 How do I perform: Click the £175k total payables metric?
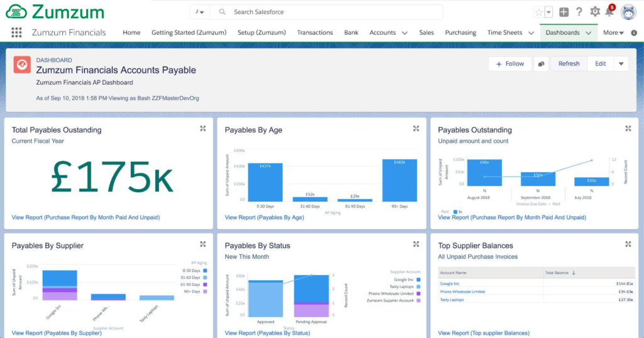coord(112,177)
